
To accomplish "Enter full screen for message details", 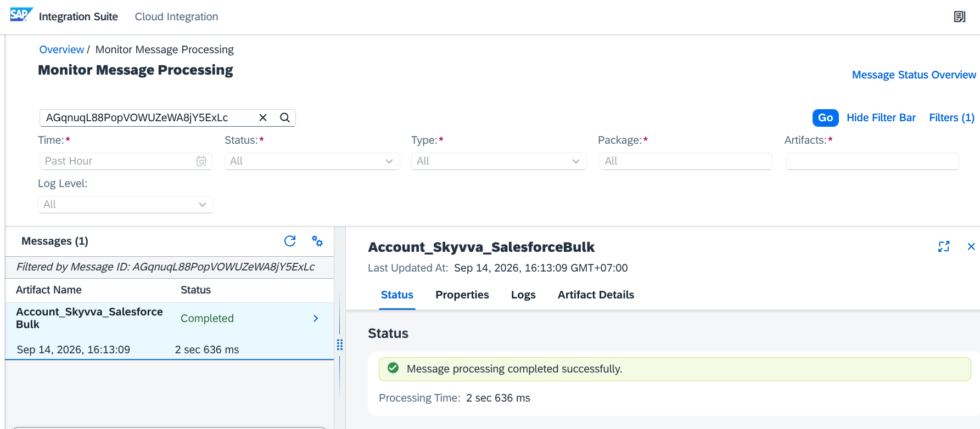I will pos(944,246).
